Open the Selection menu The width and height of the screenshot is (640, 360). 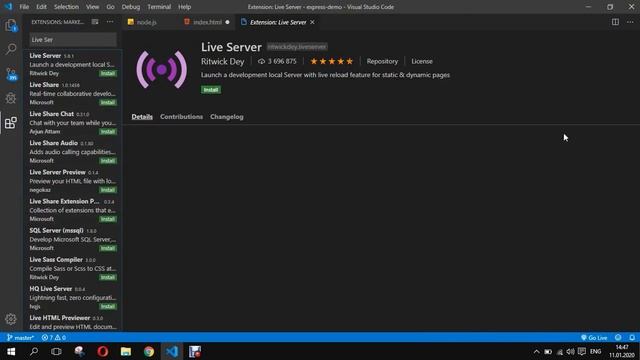(x=66, y=7)
